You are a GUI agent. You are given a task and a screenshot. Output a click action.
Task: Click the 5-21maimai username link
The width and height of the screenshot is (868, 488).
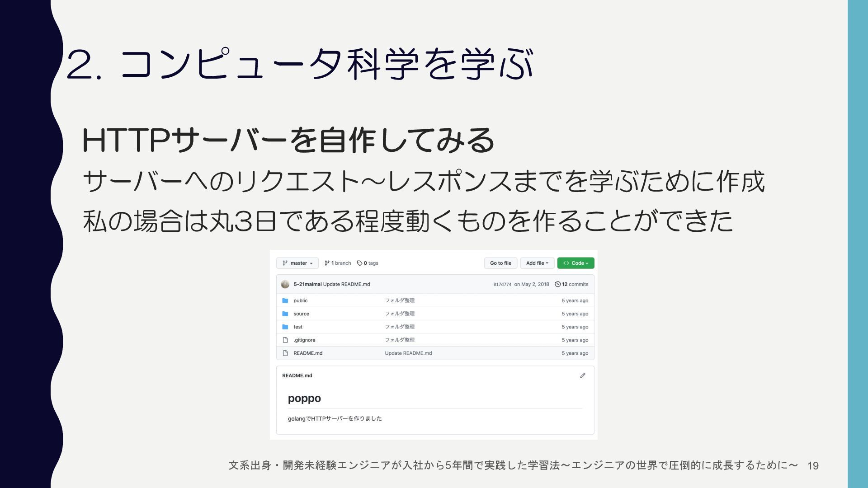point(307,284)
